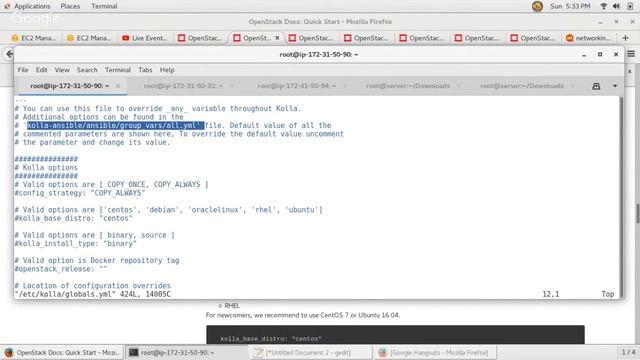Screen dimensions: 640x360
Task: Select terminal tab root@ip-172-31-50-94
Action: click(x=296, y=86)
